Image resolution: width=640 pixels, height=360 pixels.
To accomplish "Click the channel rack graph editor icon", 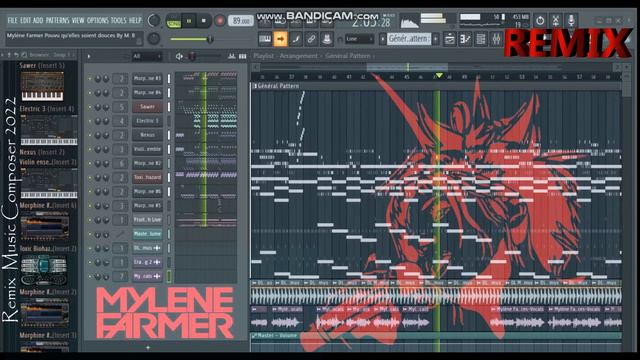I will point(232,56).
